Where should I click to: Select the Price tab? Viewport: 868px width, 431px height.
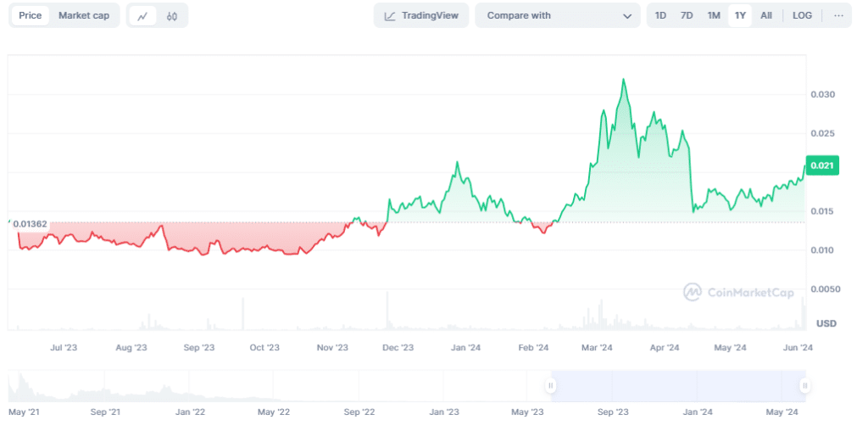click(x=31, y=15)
